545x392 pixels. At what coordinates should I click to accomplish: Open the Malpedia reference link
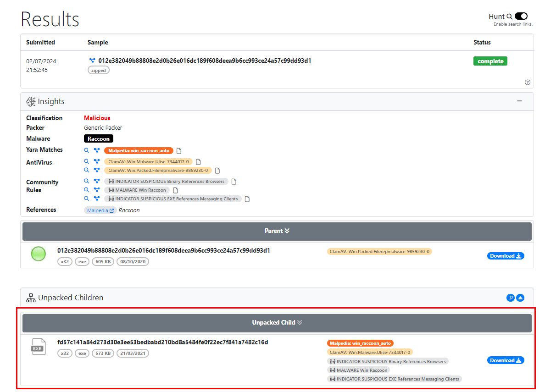(100, 210)
